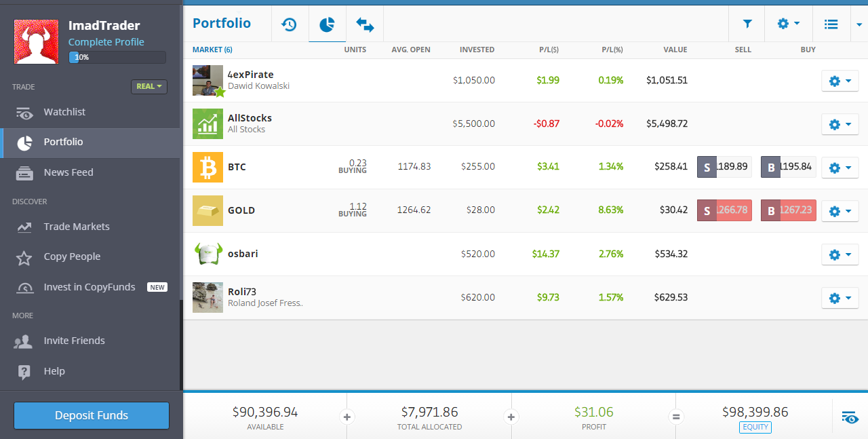This screenshot has width=868, height=439.
Task: Open the gear dropdown for osbari row
Action: [840, 254]
